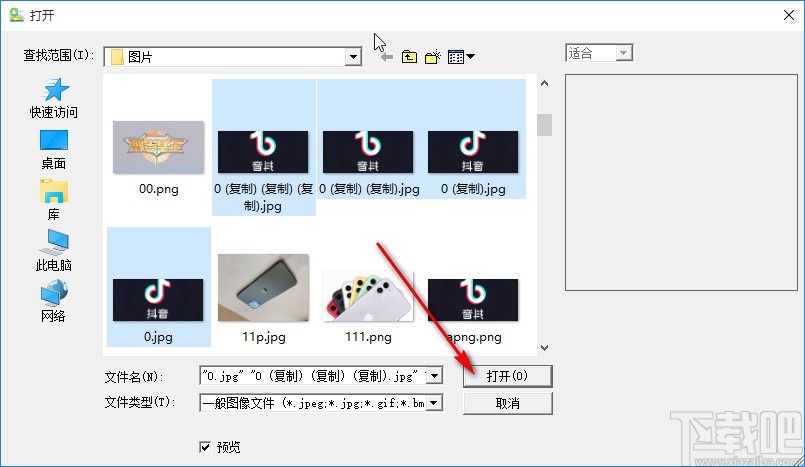This screenshot has width=805, height=467.
Task: Go back with the left arrow icon
Action: pyautogui.click(x=387, y=57)
